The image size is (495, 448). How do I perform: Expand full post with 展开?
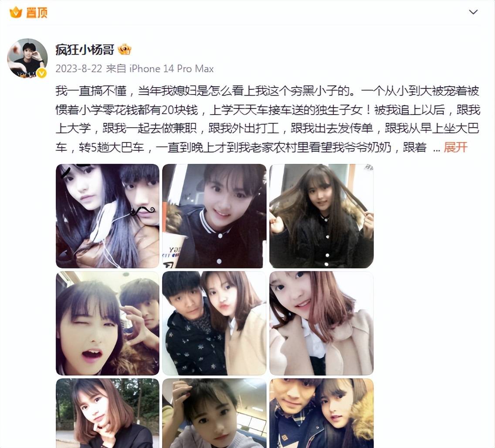click(x=455, y=147)
